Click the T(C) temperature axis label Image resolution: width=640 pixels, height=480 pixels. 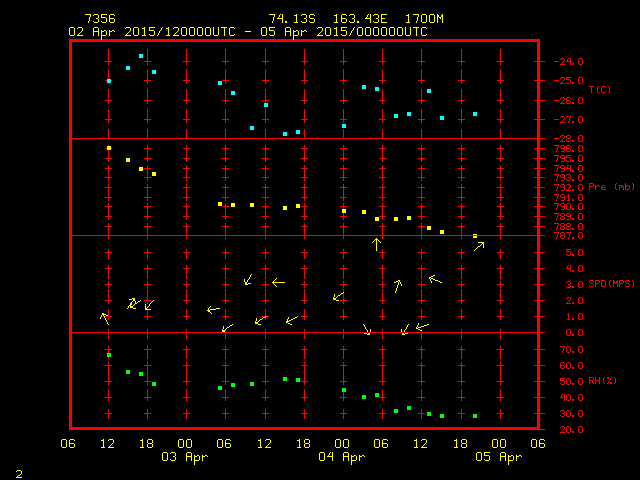pyautogui.click(x=600, y=90)
